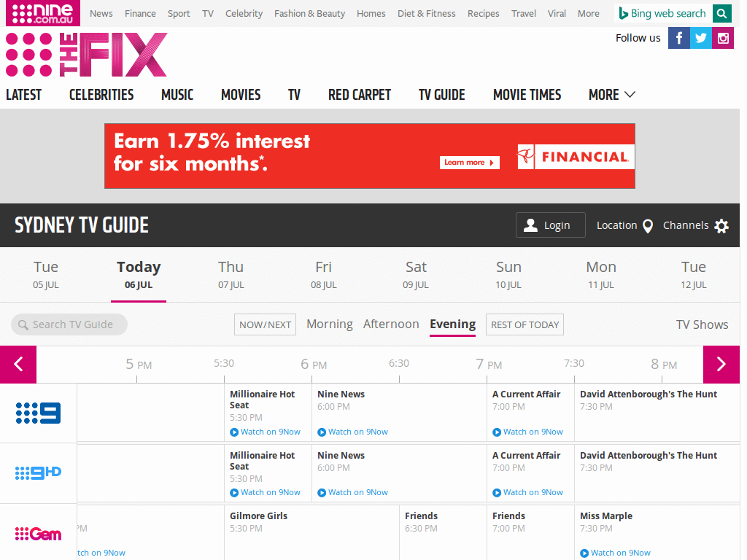Select Thu 07 JUL date tab
This screenshot has width=747, height=560.
[x=231, y=275]
